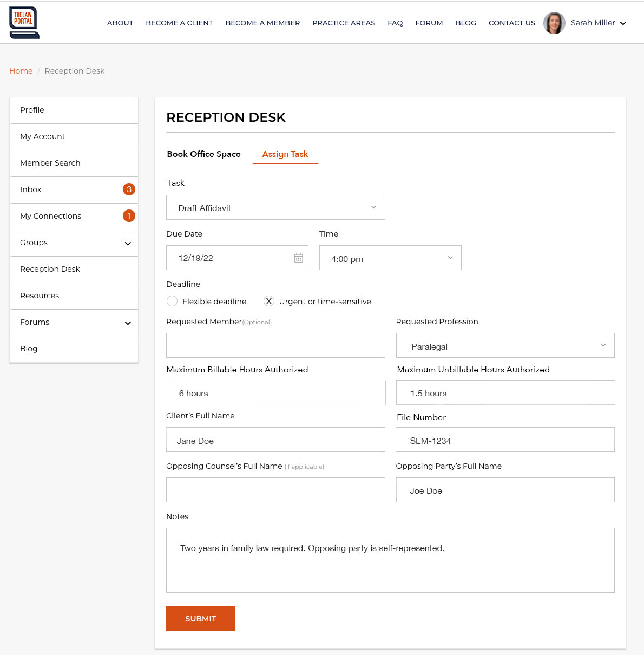Open Member Search in the sidebar

tap(50, 163)
